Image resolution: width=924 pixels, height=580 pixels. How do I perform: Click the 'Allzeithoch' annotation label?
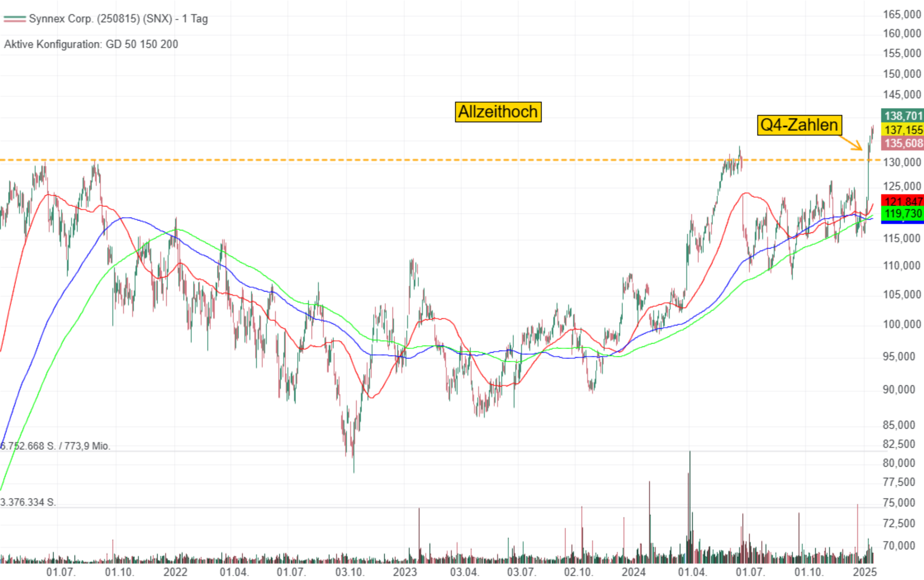498,112
